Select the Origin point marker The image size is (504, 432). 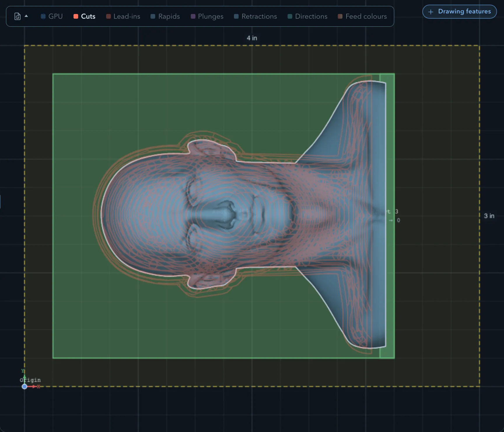24,387
